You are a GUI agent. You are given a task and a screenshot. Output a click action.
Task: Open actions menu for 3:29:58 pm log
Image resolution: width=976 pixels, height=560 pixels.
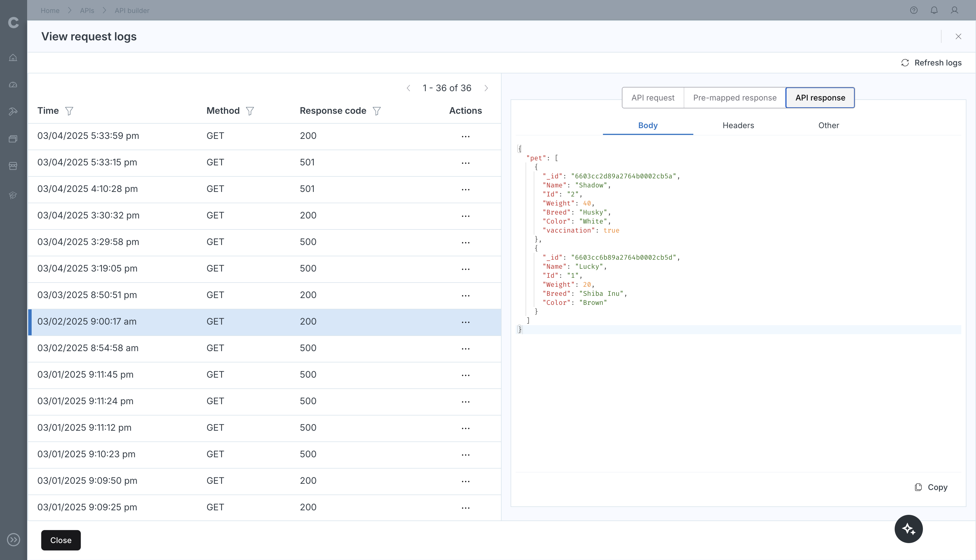point(465,243)
